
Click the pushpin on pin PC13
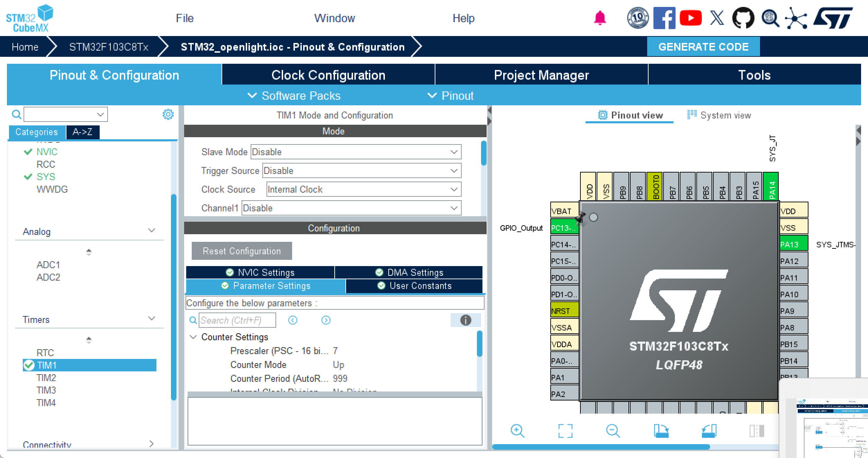point(580,218)
